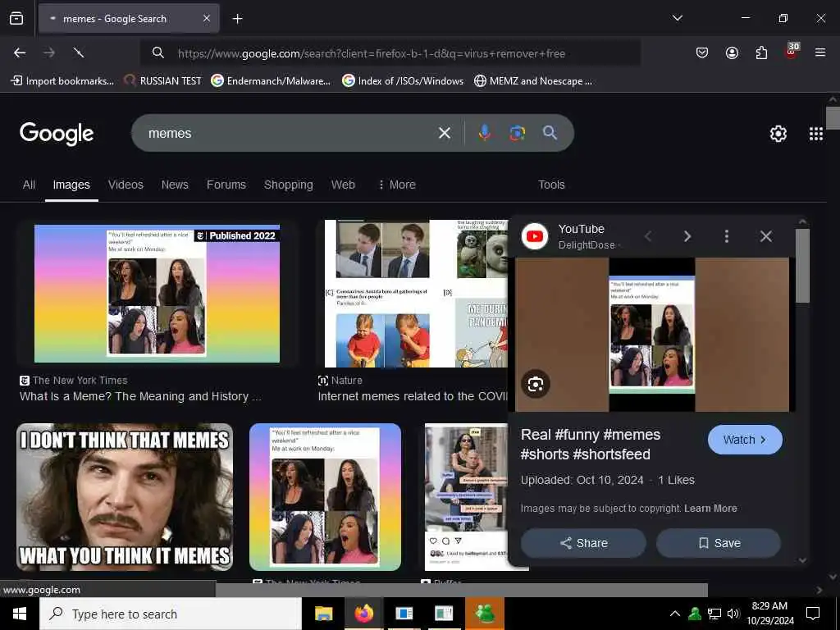Go back to the previous page
This screenshot has height=630, width=840.
tap(20, 52)
